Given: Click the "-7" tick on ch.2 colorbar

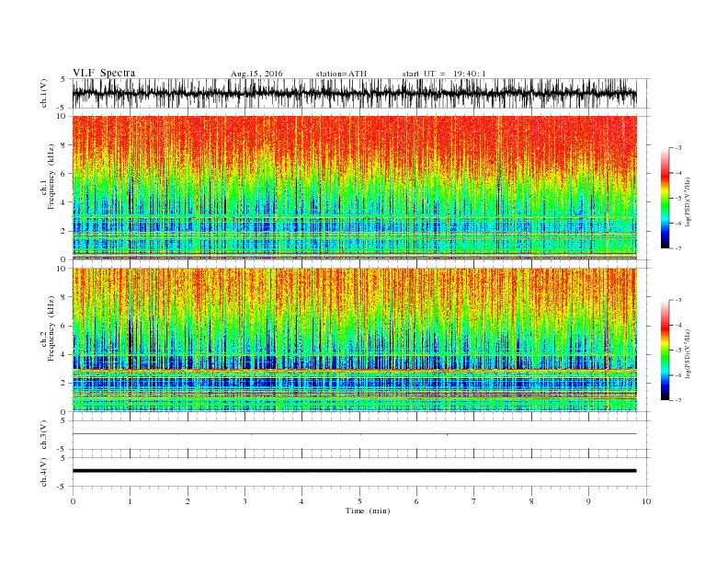Looking at the screenshot, I should click(677, 400).
